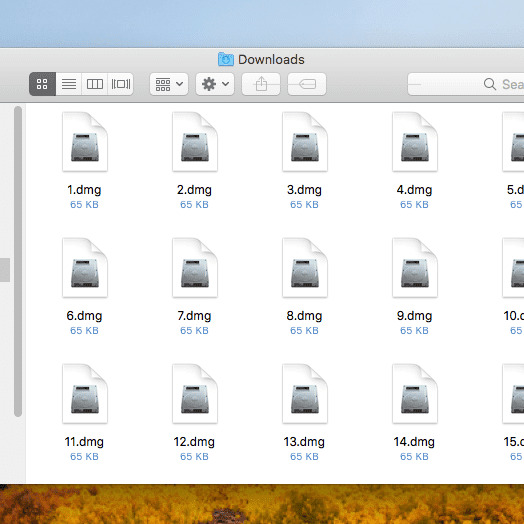Click the 8.dmg file name label
Viewport: 524px width, 524px height.
tap(304, 316)
